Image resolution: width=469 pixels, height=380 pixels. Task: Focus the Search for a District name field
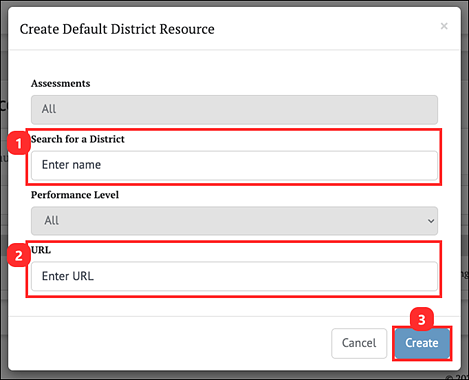click(x=234, y=165)
